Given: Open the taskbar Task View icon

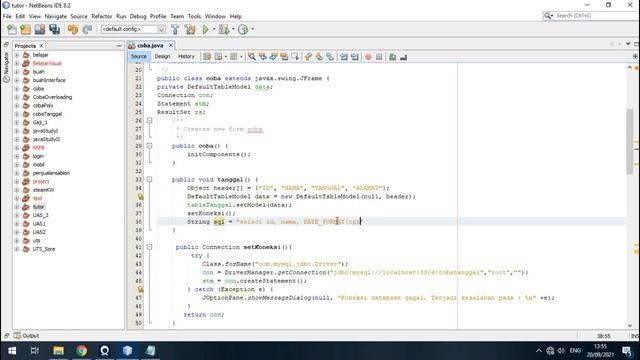Looking at the screenshot, I should [35, 351].
